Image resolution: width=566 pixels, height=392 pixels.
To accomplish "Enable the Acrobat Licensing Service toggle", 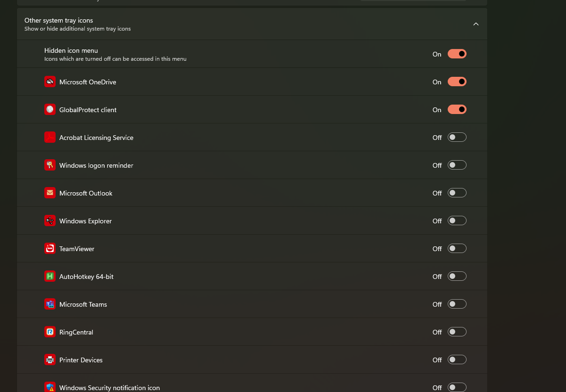I will click(457, 138).
